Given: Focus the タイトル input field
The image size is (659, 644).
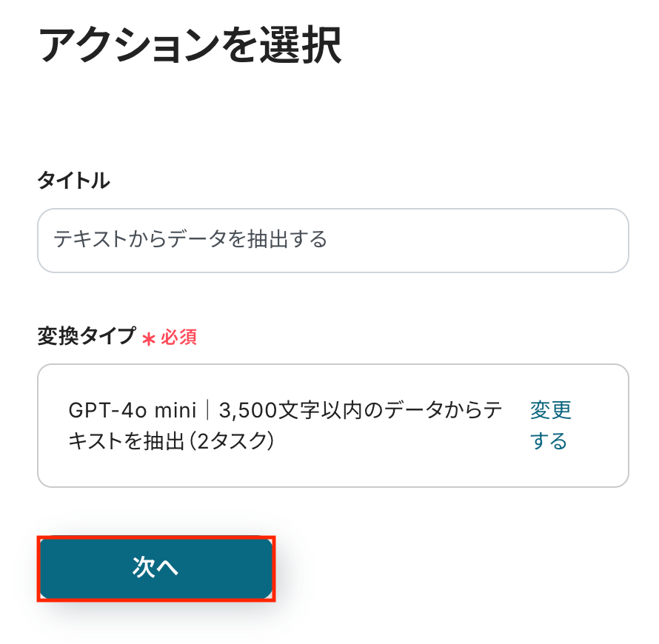Looking at the screenshot, I should [x=332, y=241].
